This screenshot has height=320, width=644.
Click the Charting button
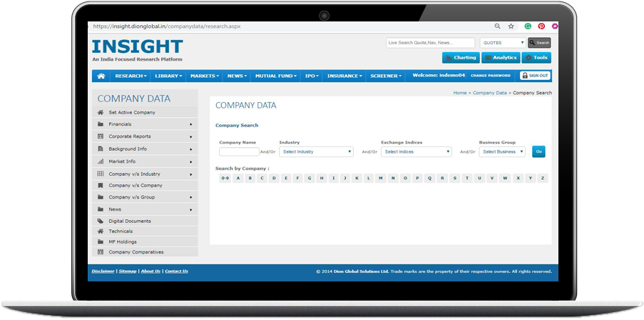coord(461,58)
